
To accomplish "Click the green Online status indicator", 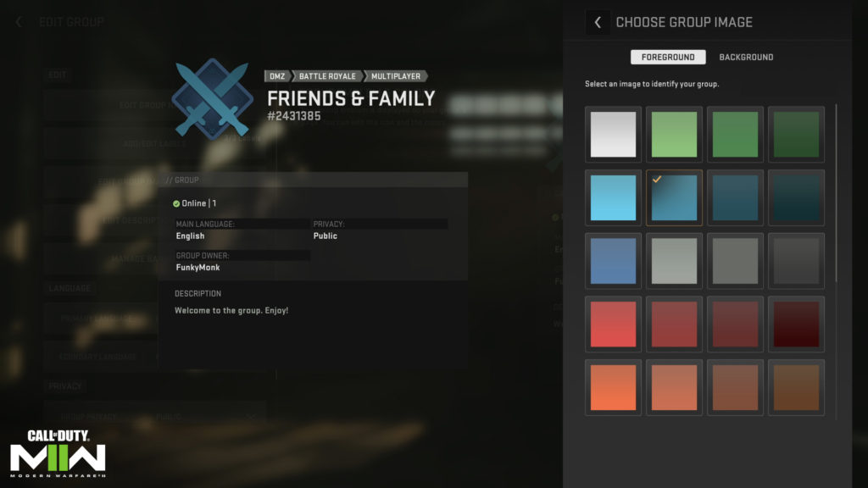I will coord(176,203).
